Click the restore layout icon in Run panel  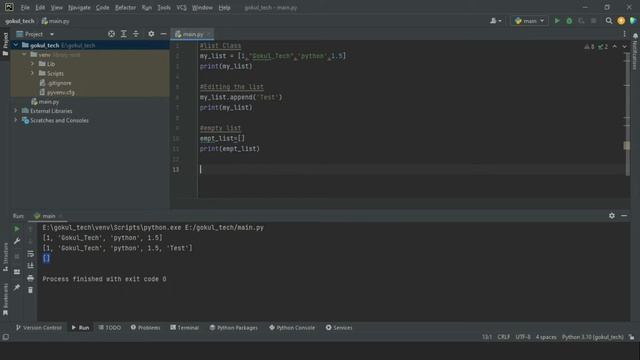pos(17,272)
